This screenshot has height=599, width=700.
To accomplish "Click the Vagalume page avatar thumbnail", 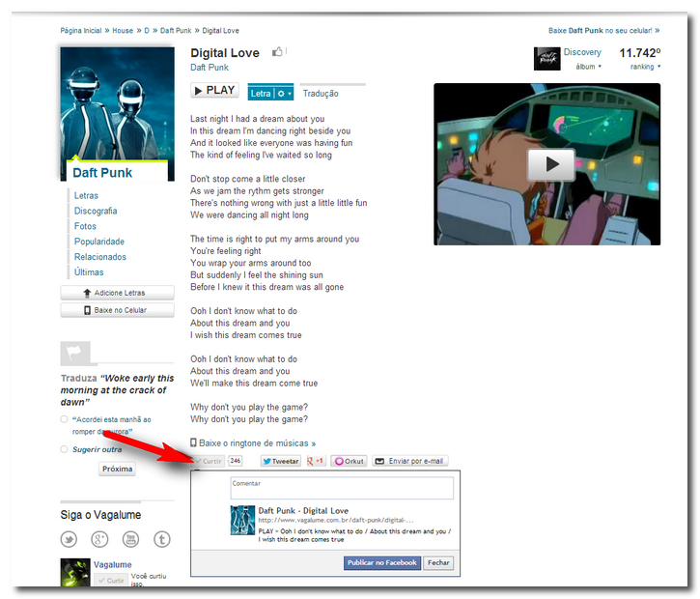I will pyautogui.click(x=75, y=573).
